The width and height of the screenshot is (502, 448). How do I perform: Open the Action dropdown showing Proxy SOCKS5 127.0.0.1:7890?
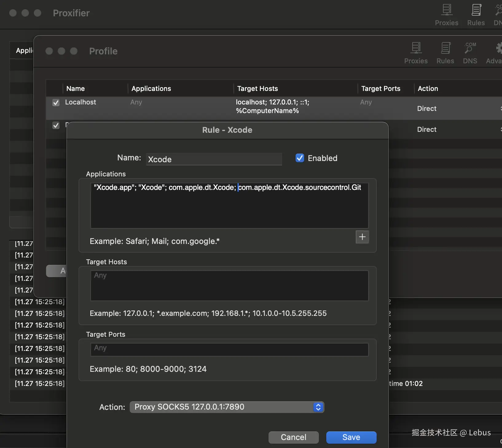coord(227,407)
